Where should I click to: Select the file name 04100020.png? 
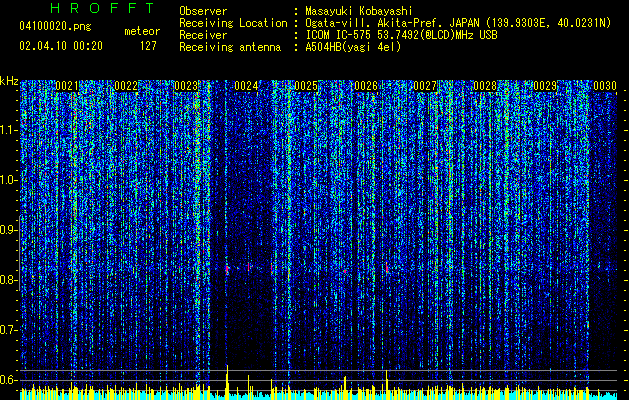tap(55, 27)
